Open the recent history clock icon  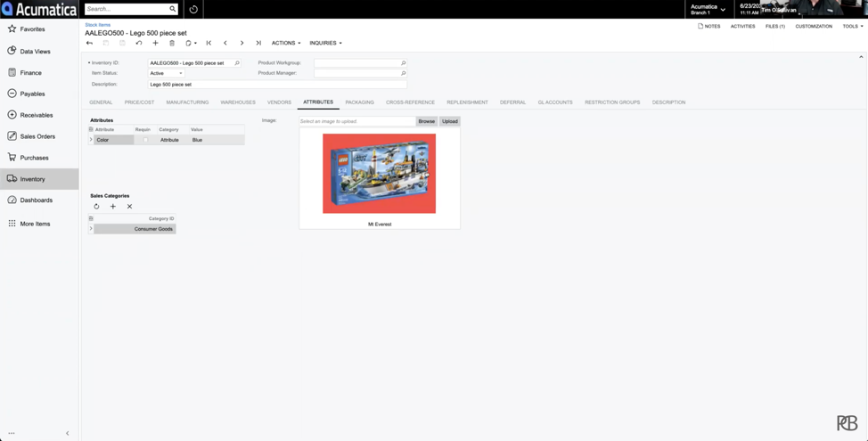(193, 9)
